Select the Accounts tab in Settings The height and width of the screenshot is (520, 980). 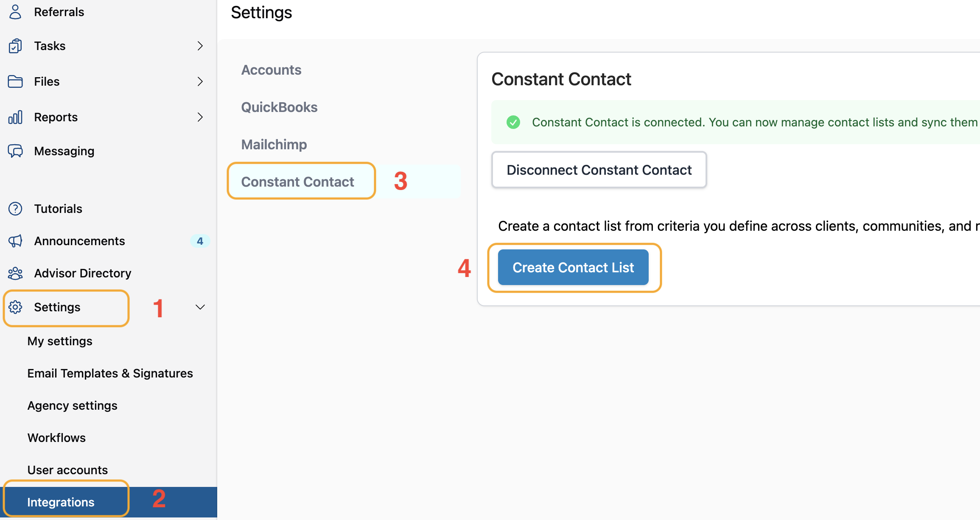coord(271,70)
